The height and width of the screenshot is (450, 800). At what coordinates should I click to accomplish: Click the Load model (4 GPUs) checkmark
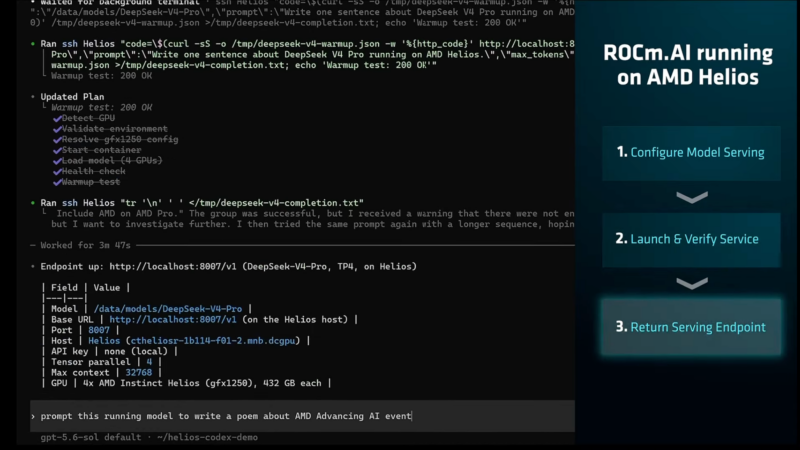(x=57, y=161)
